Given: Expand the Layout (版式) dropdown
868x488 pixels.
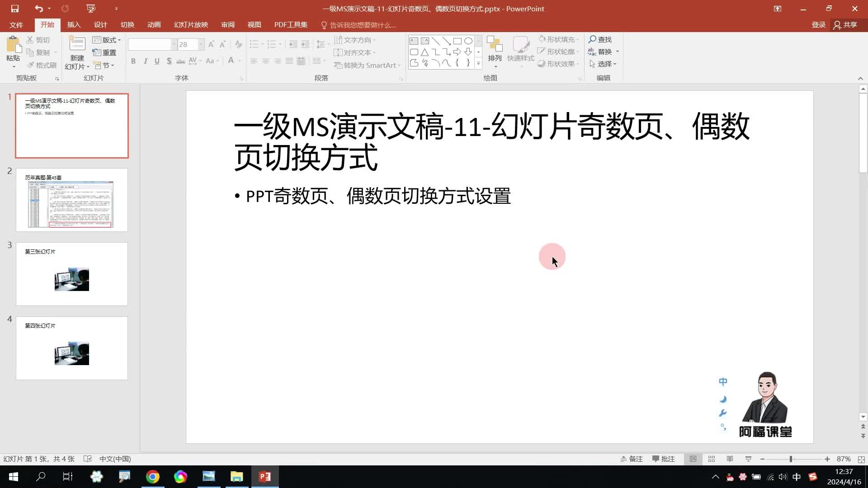Looking at the screenshot, I should click(107, 40).
